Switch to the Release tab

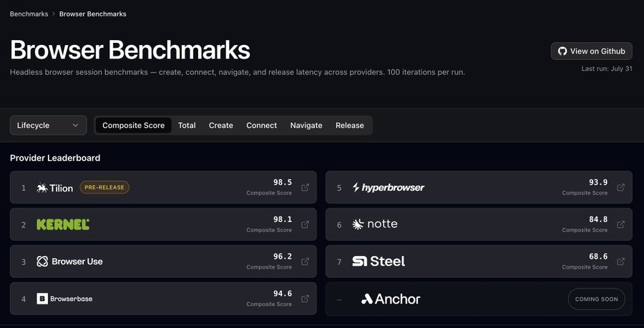coord(349,126)
